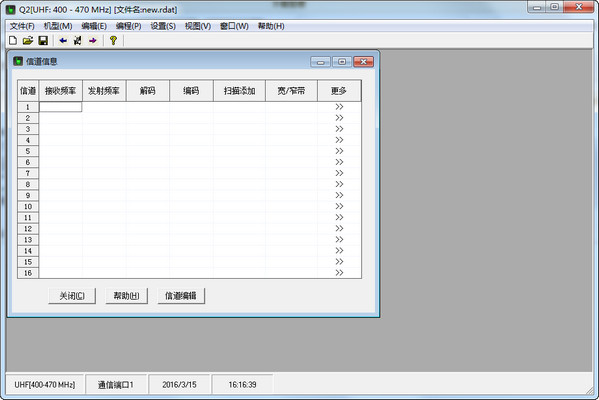Expand more options for channel 5
This screenshot has width=599, height=400.
339,151
